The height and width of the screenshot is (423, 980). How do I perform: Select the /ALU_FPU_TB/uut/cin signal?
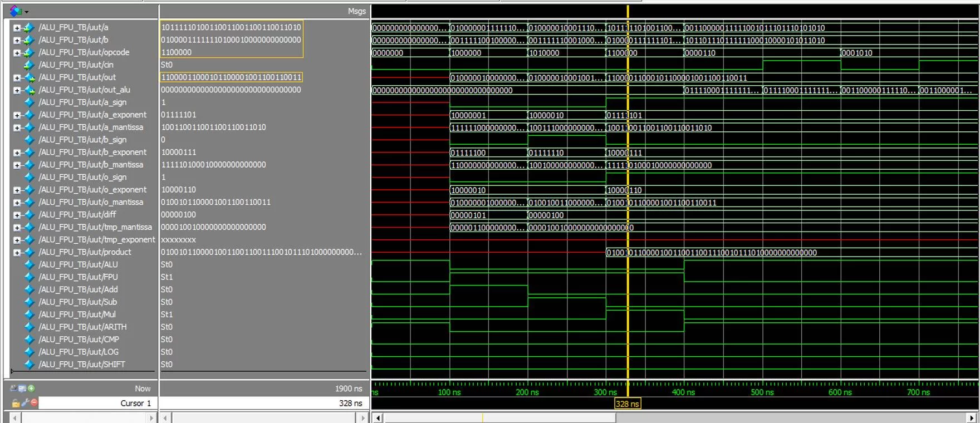pyautogui.click(x=76, y=65)
